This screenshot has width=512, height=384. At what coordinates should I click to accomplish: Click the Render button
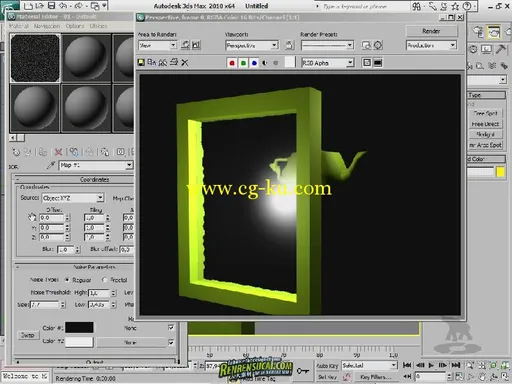pos(431,31)
